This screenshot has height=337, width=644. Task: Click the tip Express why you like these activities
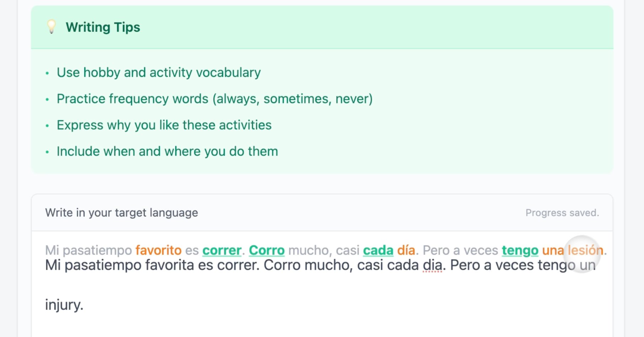(x=164, y=125)
